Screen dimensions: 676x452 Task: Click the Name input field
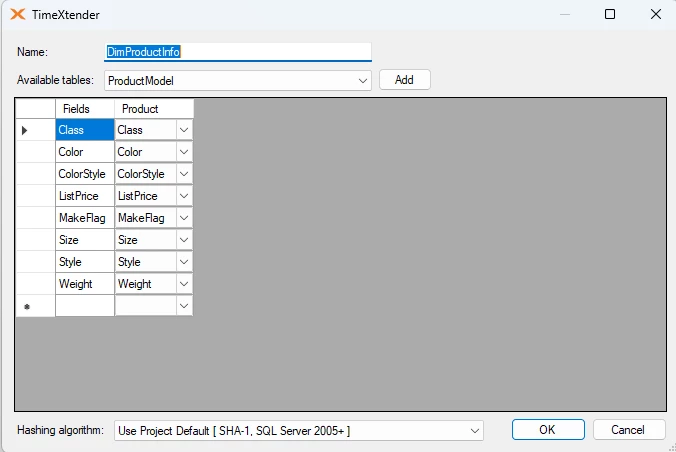coord(238,52)
